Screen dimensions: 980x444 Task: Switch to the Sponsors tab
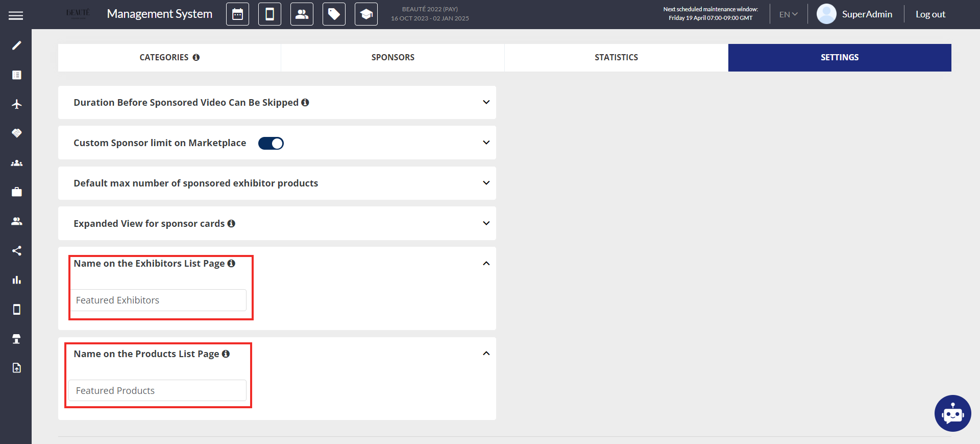(393, 58)
